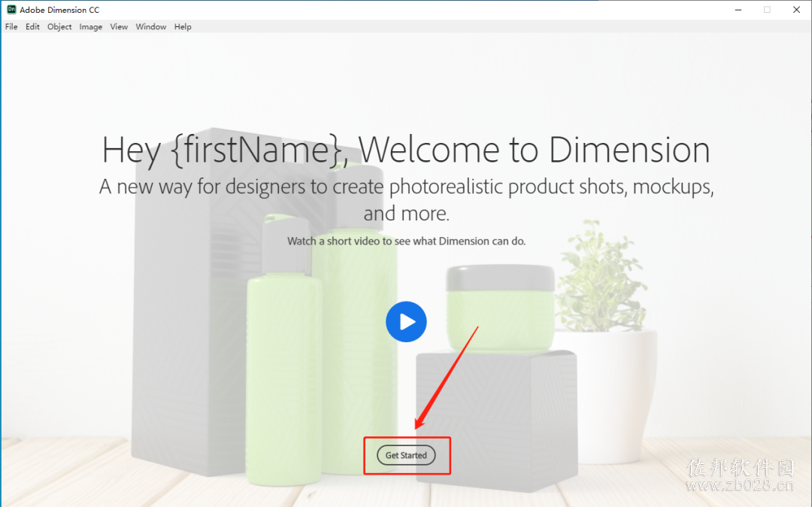
Task: Click the Adobe Dimension app icon in title bar
Action: pos(11,9)
